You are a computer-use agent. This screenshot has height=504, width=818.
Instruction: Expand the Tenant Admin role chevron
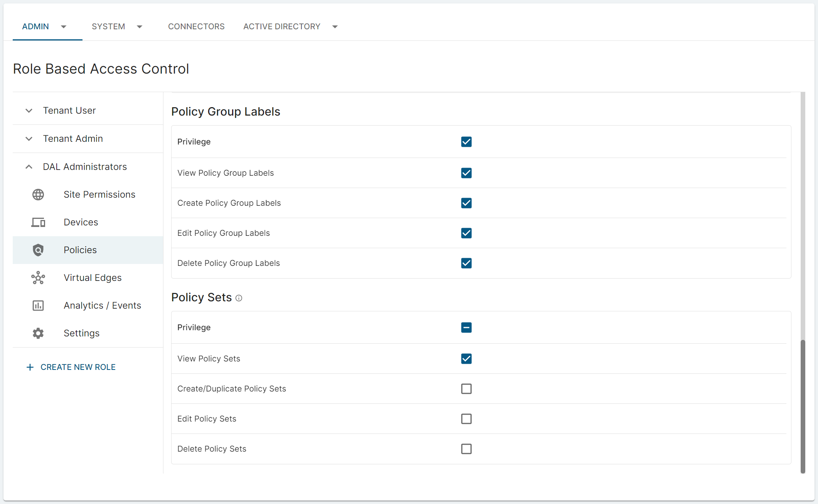[29, 139]
